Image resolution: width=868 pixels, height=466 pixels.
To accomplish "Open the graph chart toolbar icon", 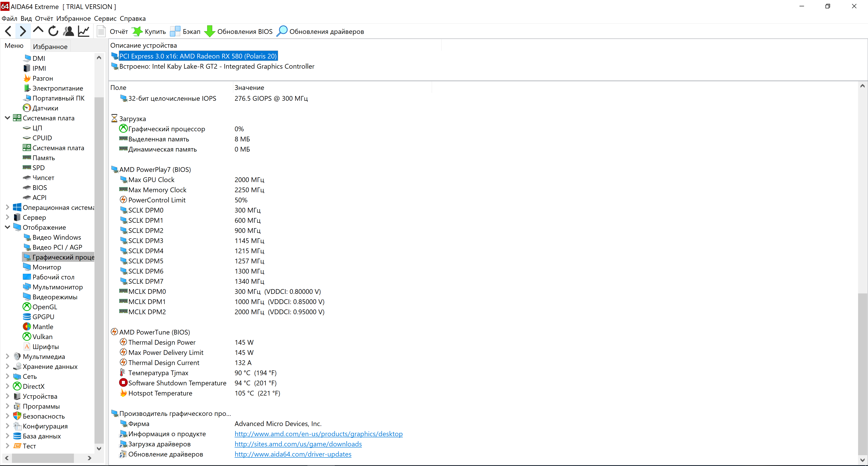I will pyautogui.click(x=84, y=31).
